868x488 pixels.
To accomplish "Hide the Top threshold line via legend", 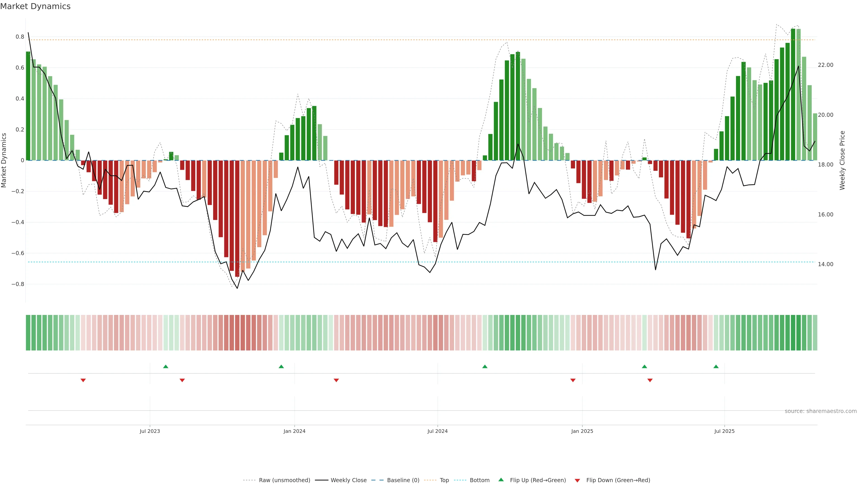I will click(x=444, y=480).
